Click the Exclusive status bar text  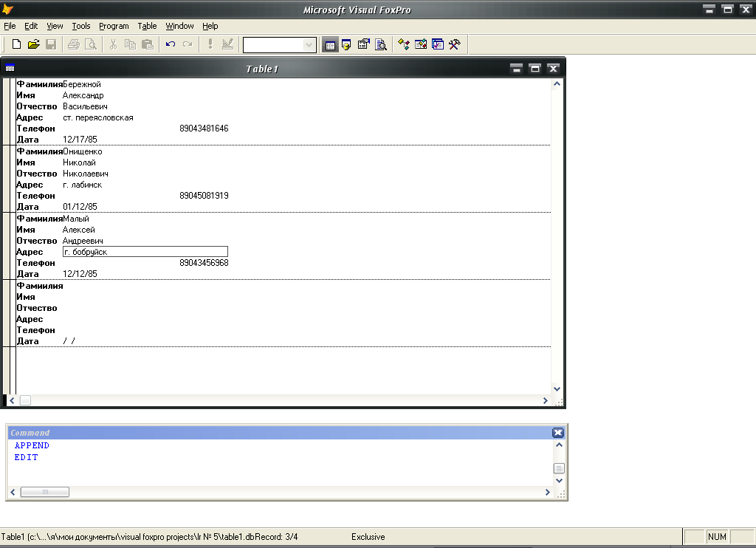click(368, 537)
